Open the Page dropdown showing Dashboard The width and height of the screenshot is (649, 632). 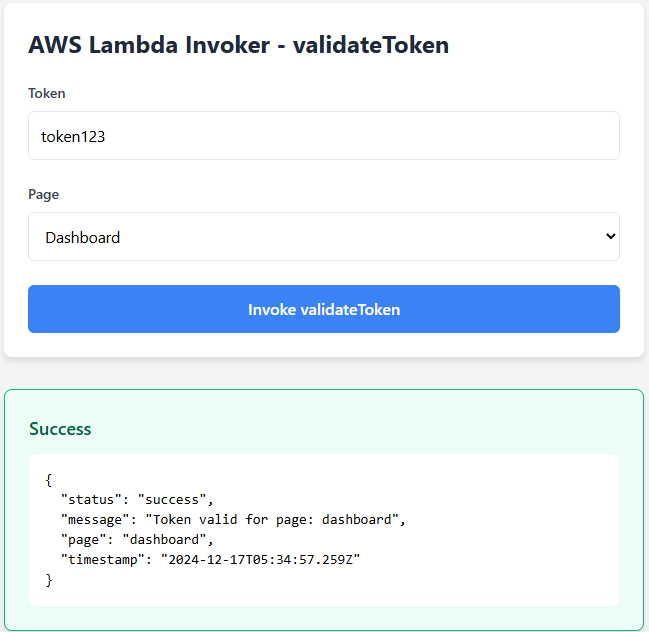(324, 237)
